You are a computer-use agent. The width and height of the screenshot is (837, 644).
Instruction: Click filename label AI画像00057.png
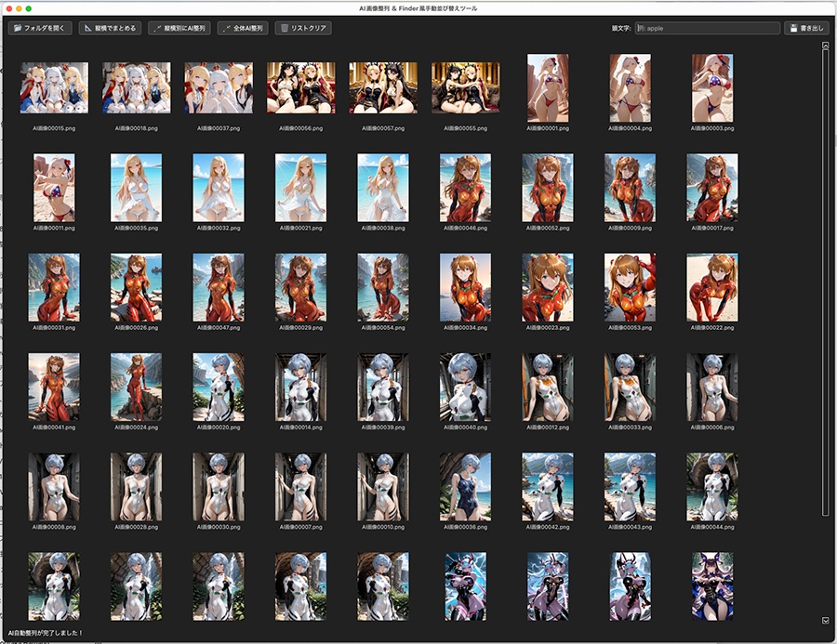pos(383,128)
